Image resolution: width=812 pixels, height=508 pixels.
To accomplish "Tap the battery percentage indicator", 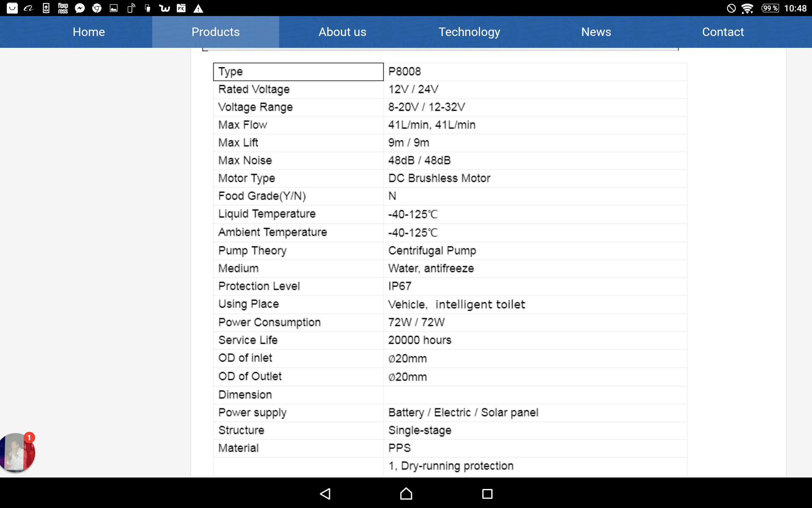I will [x=770, y=8].
